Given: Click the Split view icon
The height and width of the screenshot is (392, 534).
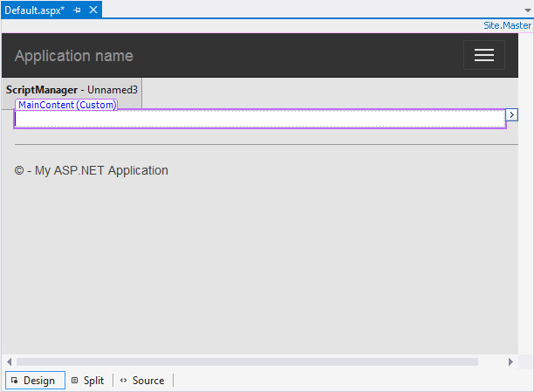Looking at the screenshot, I should point(74,381).
